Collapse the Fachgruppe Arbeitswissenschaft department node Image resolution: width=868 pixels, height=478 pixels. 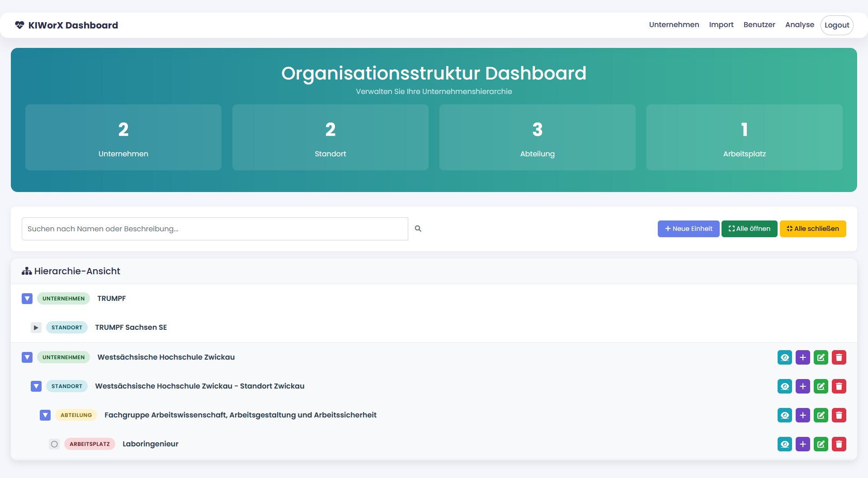45,415
